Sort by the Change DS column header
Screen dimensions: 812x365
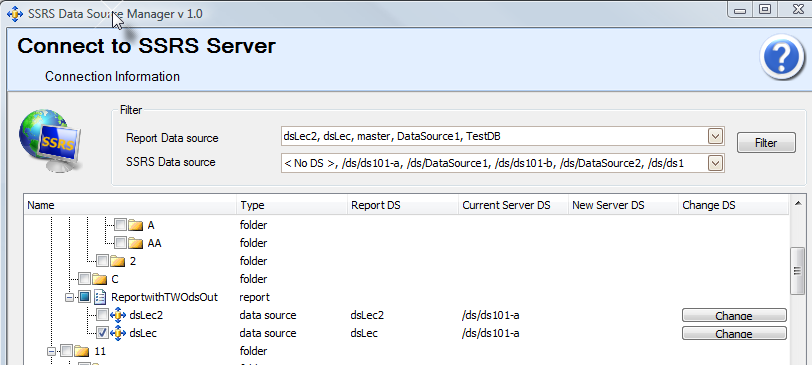click(733, 206)
